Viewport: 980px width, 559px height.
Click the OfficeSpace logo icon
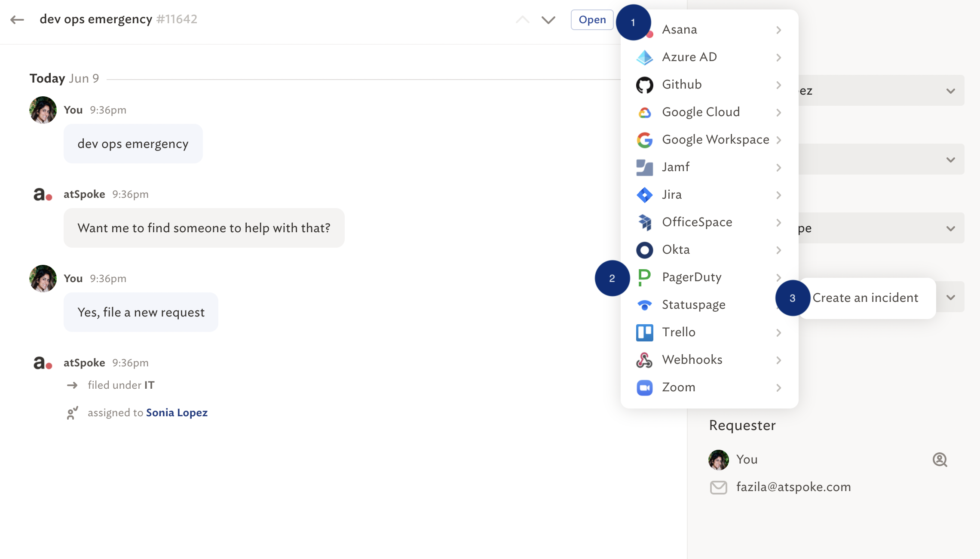click(644, 222)
